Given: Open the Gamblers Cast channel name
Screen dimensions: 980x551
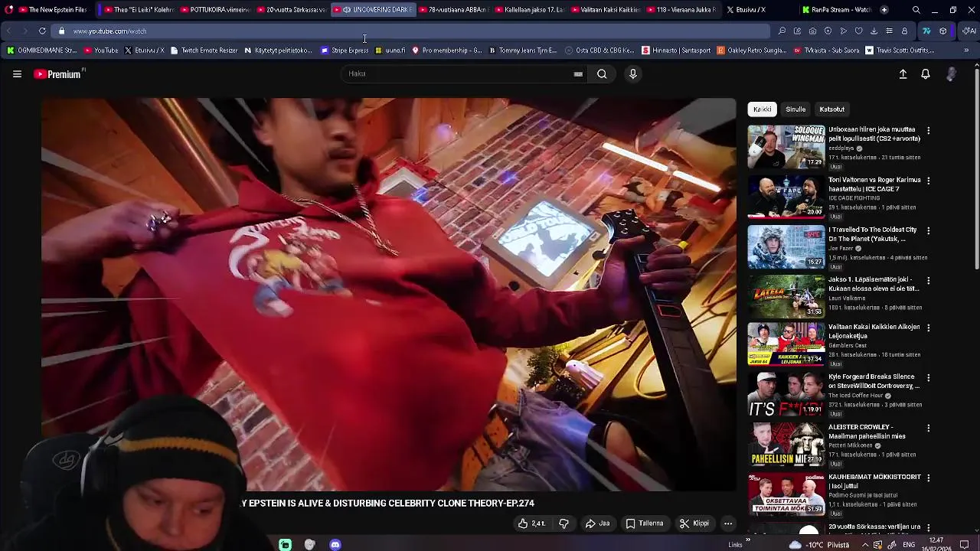Looking at the screenshot, I should [x=848, y=346].
